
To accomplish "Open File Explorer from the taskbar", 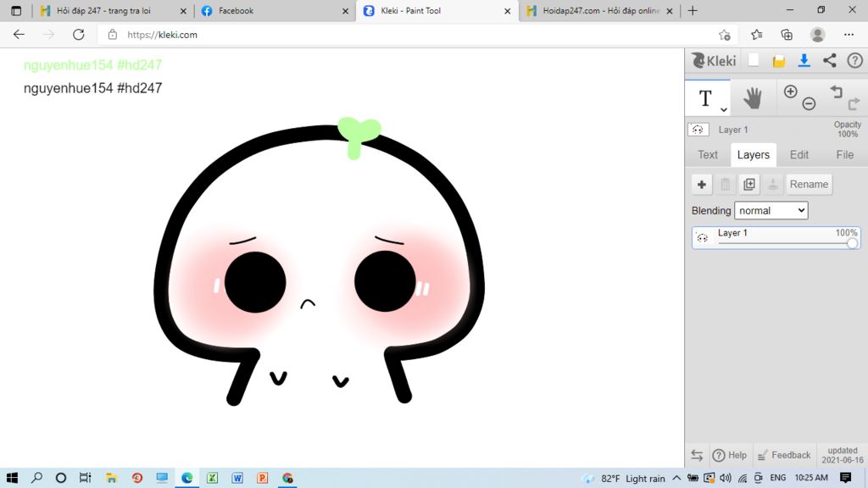I will pos(111,478).
